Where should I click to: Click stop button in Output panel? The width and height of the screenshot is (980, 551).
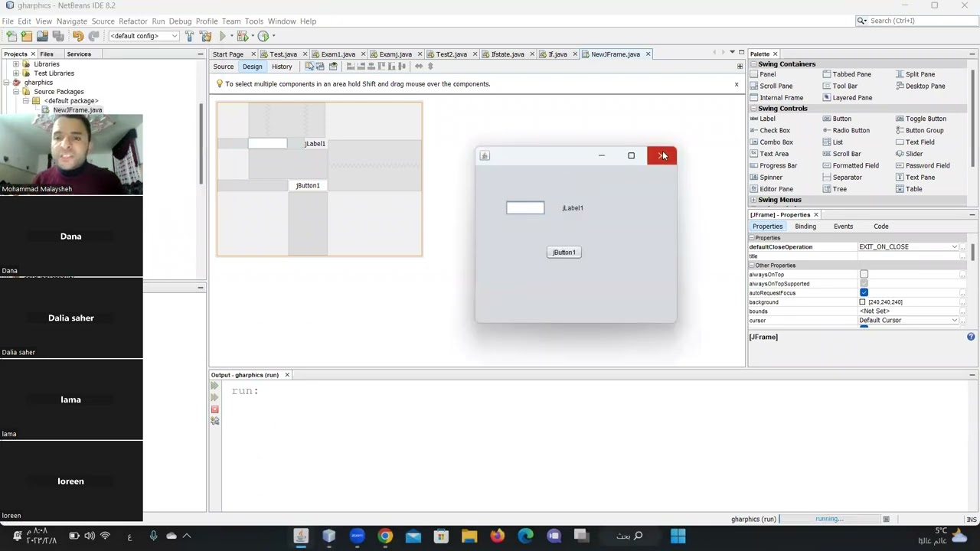pos(214,409)
